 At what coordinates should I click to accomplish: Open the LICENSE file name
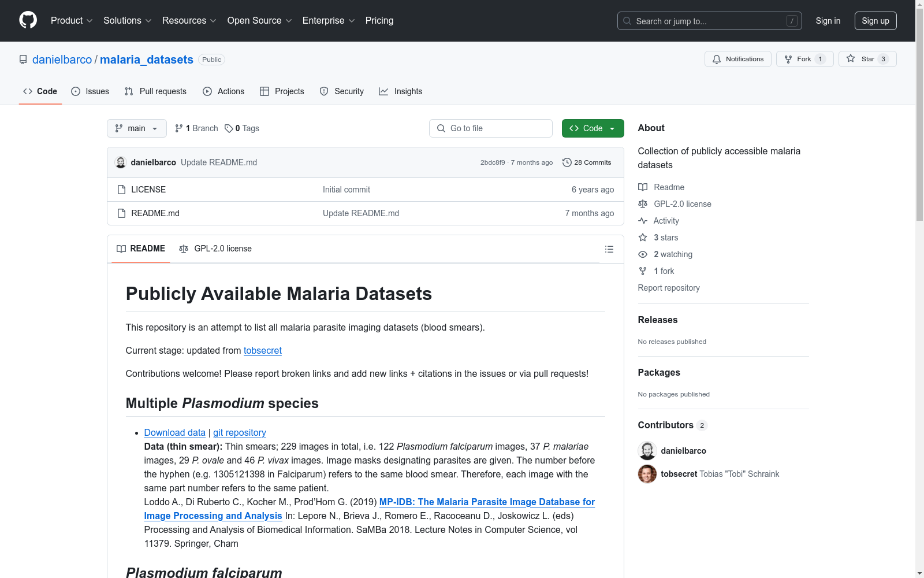tap(148, 190)
